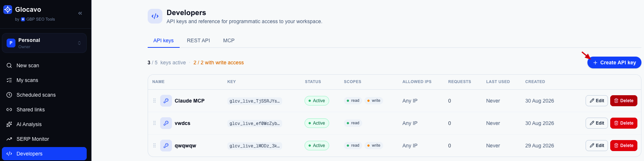The height and width of the screenshot is (161, 644).
Task: Delete the Claude MCP key
Action: [624, 101]
